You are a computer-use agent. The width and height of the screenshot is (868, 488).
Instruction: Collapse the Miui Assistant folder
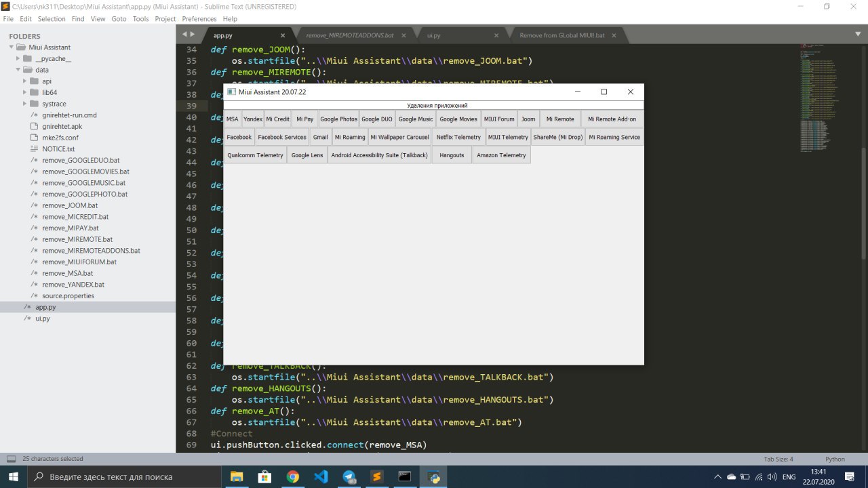click(12, 47)
